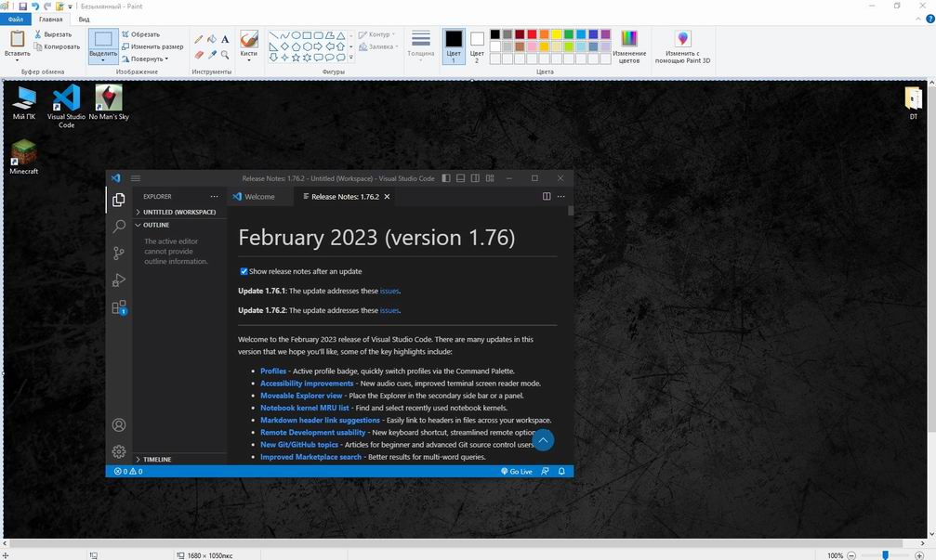Undo the last action in Paint
Viewport: 936px width, 560px height.
[35, 6]
